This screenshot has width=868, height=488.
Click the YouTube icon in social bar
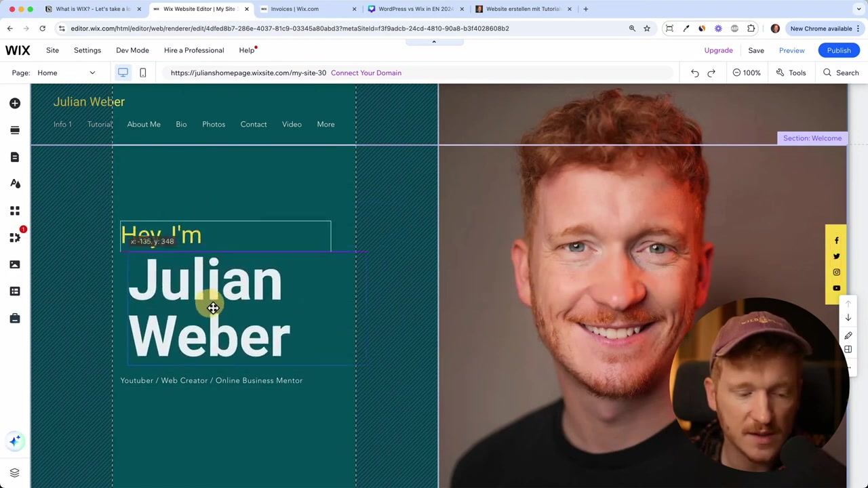pyautogui.click(x=836, y=288)
